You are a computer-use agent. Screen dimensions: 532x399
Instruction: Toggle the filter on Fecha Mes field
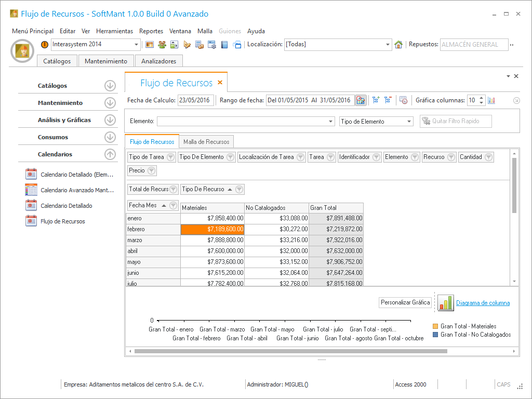pyautogui.click(x=173, y=205)
